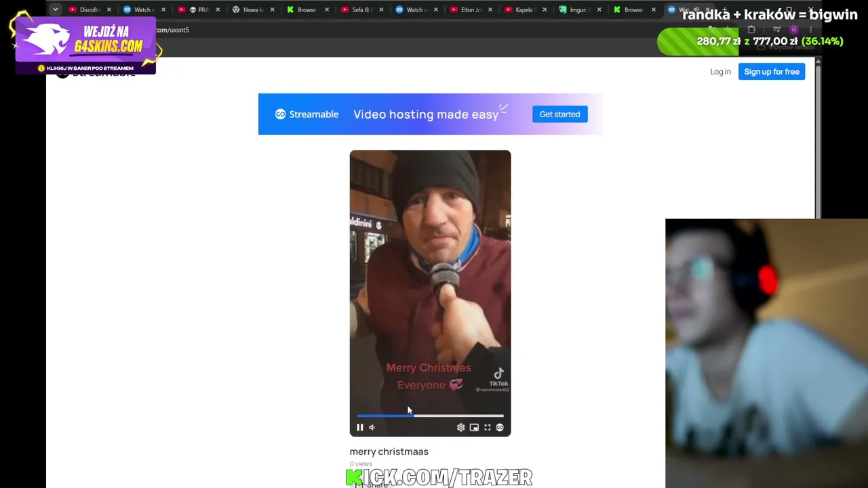Close the DiscoBo tab

[x=108, y=9]
